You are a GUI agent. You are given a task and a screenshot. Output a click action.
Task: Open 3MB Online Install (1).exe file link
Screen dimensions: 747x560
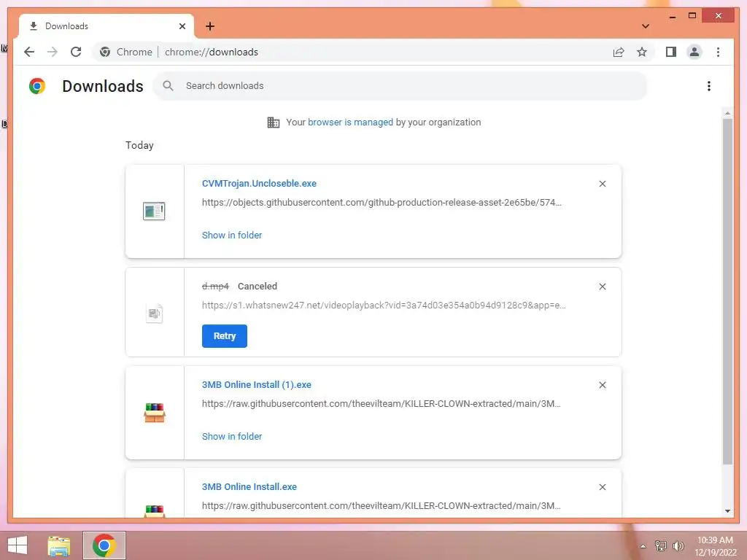coord(256,385)
